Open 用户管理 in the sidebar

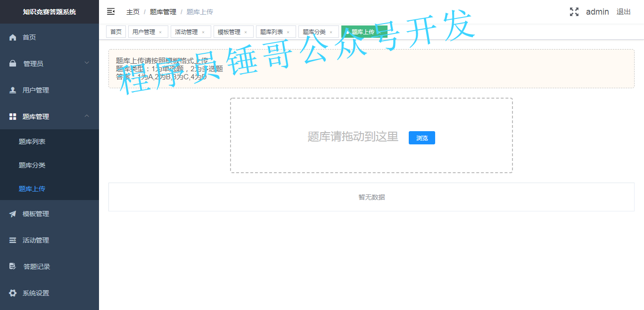pos(50,90)
